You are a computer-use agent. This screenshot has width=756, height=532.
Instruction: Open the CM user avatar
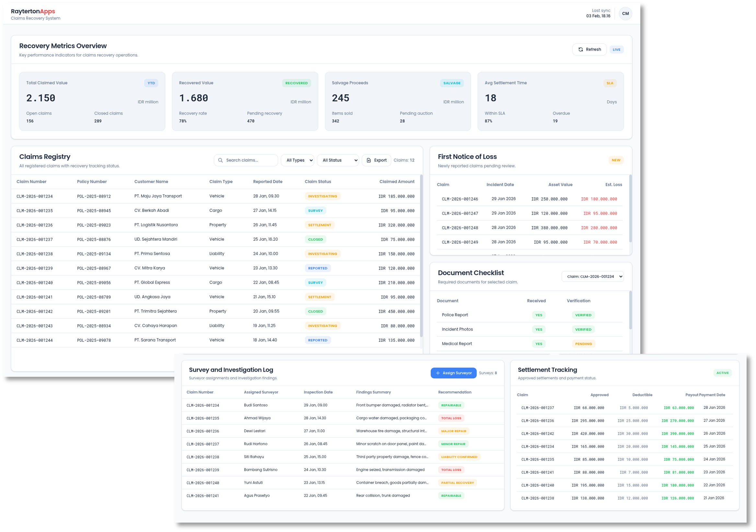click(625, 14)
